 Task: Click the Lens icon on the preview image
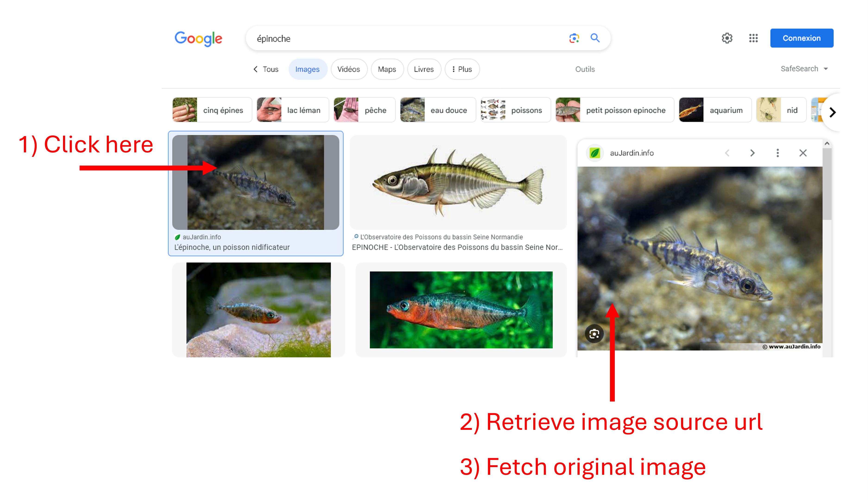pos(594,333)
